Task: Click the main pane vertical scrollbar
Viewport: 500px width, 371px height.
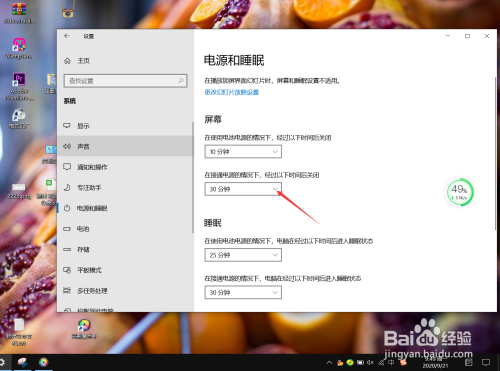Action: click(x=495, y=153)
